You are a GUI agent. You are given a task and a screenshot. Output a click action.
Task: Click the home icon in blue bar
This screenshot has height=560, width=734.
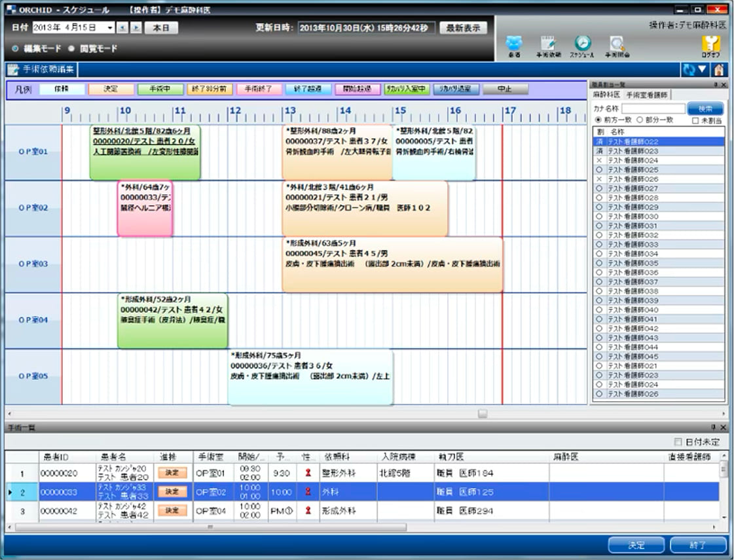(719, 70)
